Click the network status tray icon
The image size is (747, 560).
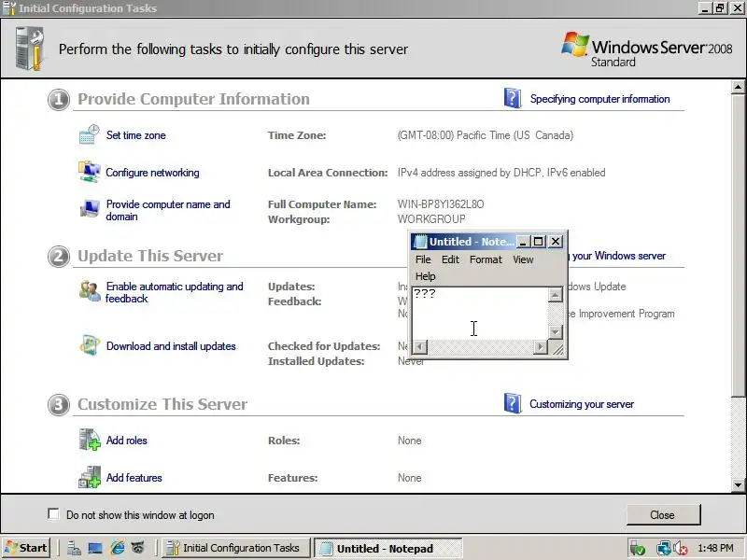pyautogui.click(x=663, y=549)
